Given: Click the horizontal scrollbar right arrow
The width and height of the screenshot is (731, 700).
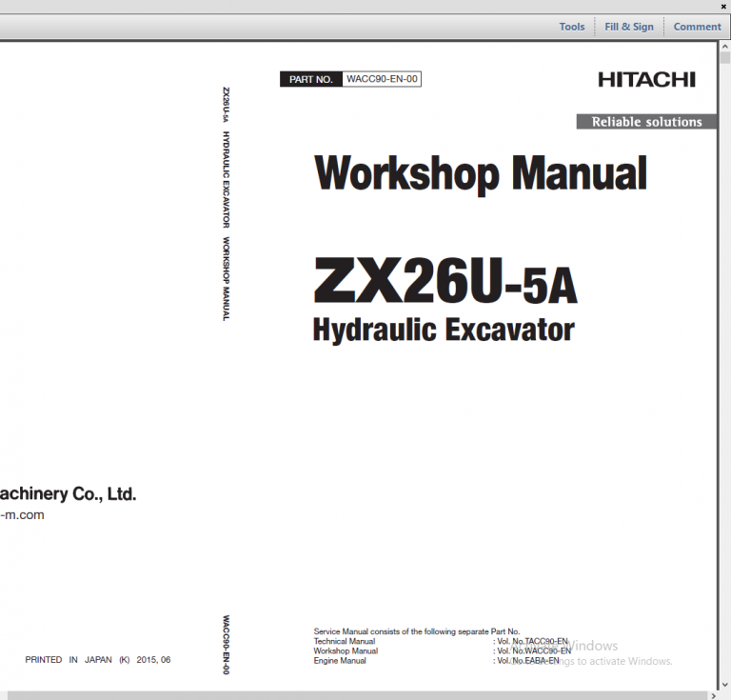Looking at the screenshot, I should [x=713, y=695].
